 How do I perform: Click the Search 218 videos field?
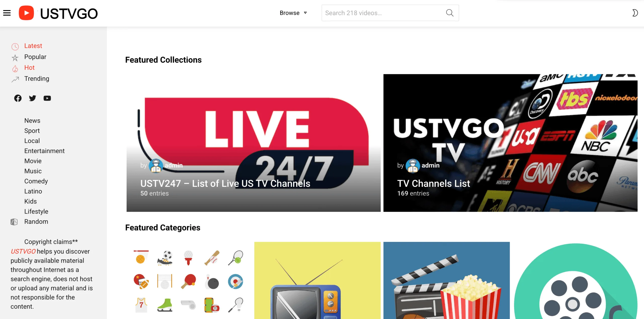pyautogui.click(x=382, y=13)
